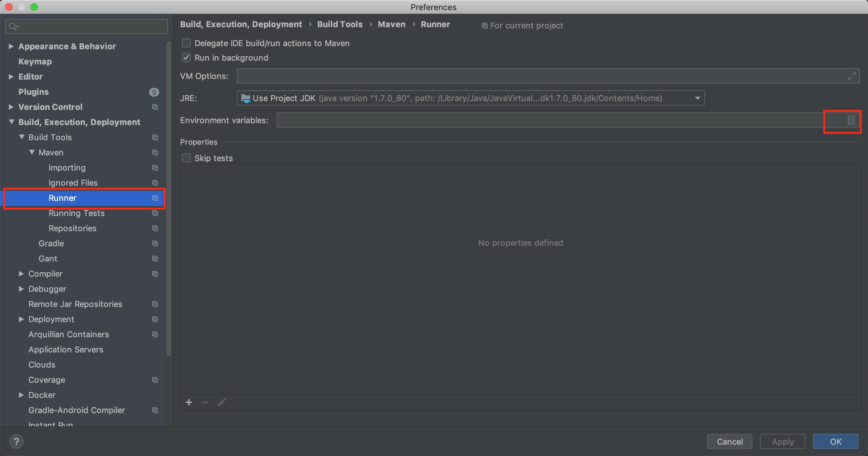
Task: Click the OK button
Action: click(x=835, y=441)
